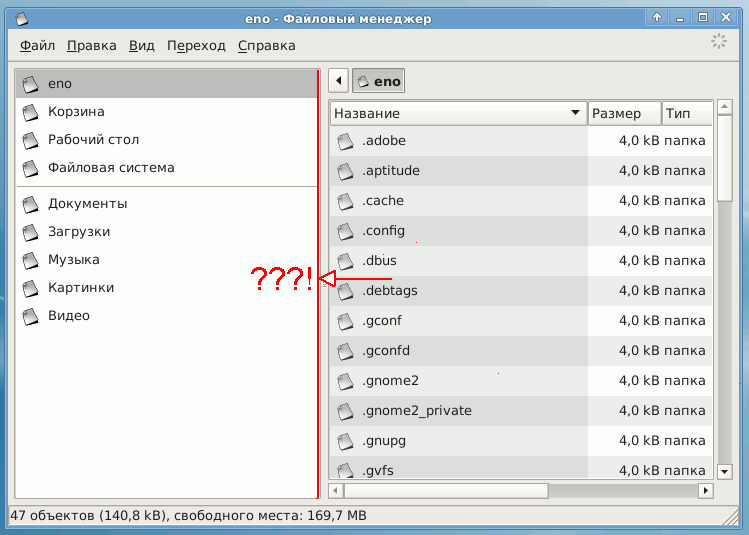Select the Музыка sidebar label
The image size is (749, 535).
74,260
